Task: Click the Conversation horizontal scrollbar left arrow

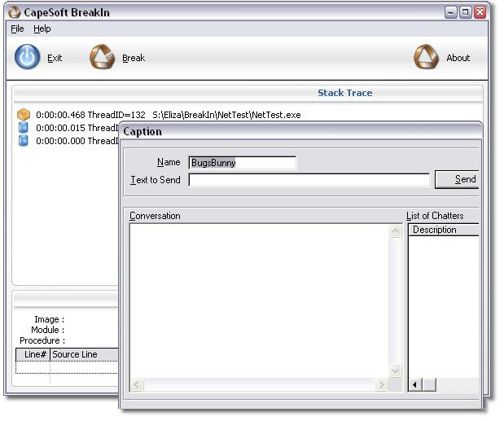Action: point(137,384)
